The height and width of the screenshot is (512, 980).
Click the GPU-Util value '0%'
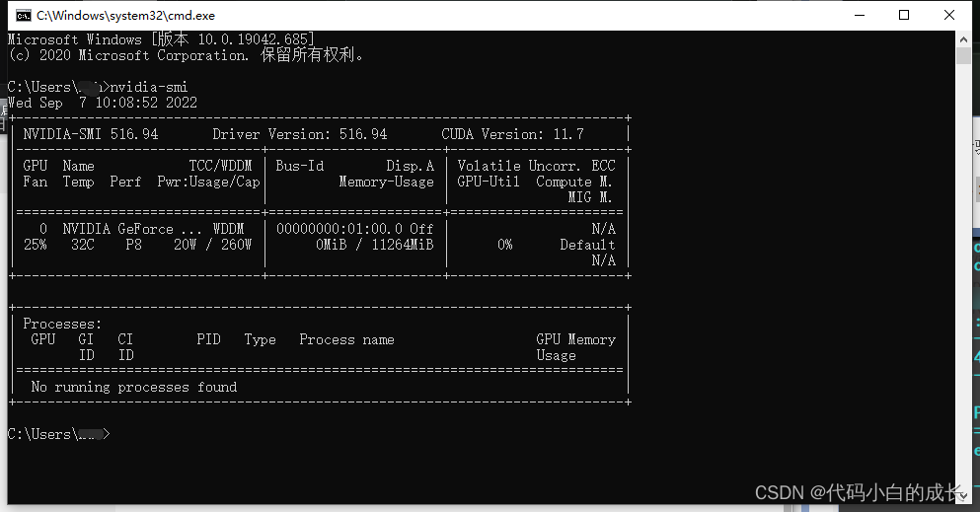click(x=505, y=244)
